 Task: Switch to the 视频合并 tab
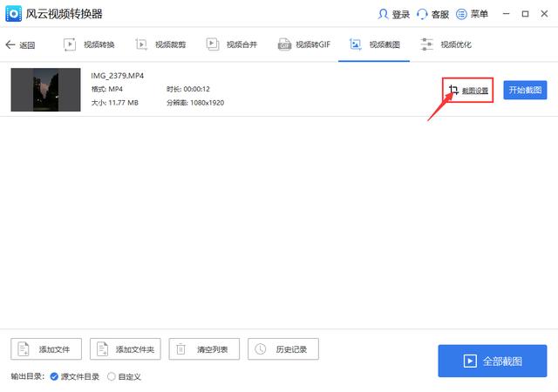(x=232, y=44)
